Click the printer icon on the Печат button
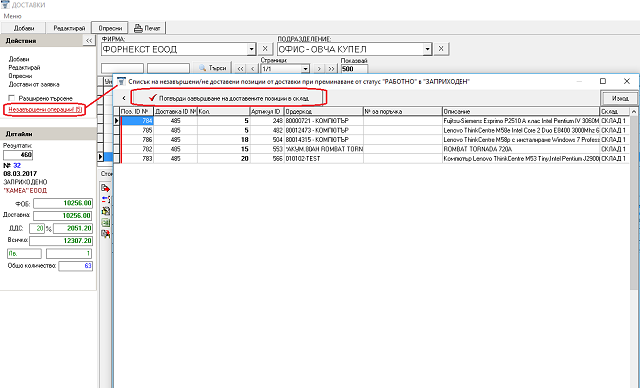This screenshot has width=640, height=388. (x=138, y=28)
